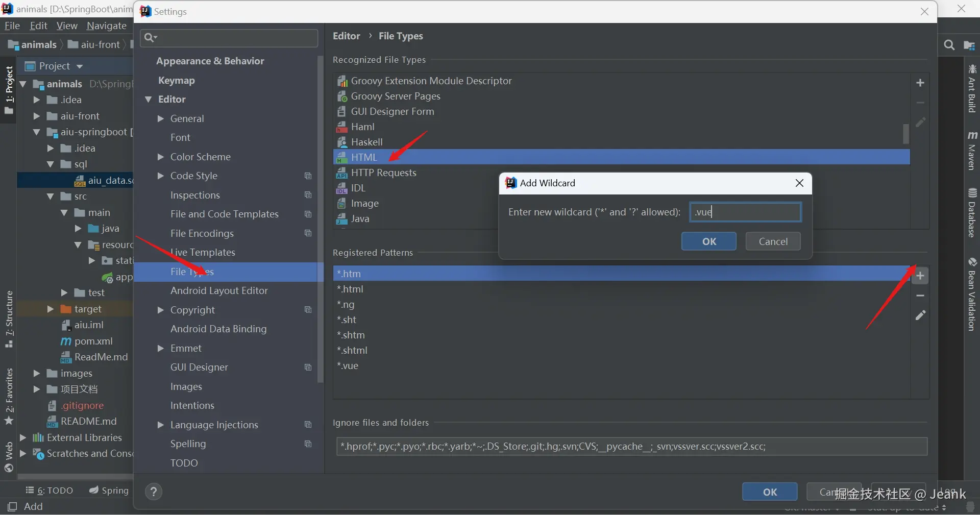Open Live Templates settings page
Image resolution: width=980 pixels, height=515 pixels.
(203, 252)
